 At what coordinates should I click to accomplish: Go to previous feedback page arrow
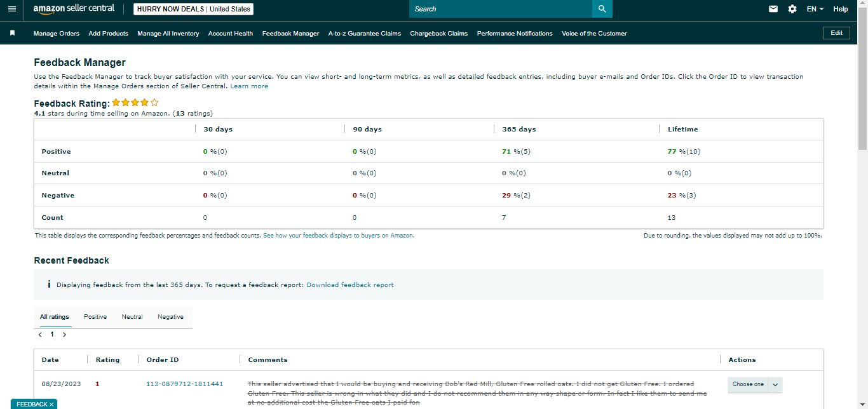[40, 334]
